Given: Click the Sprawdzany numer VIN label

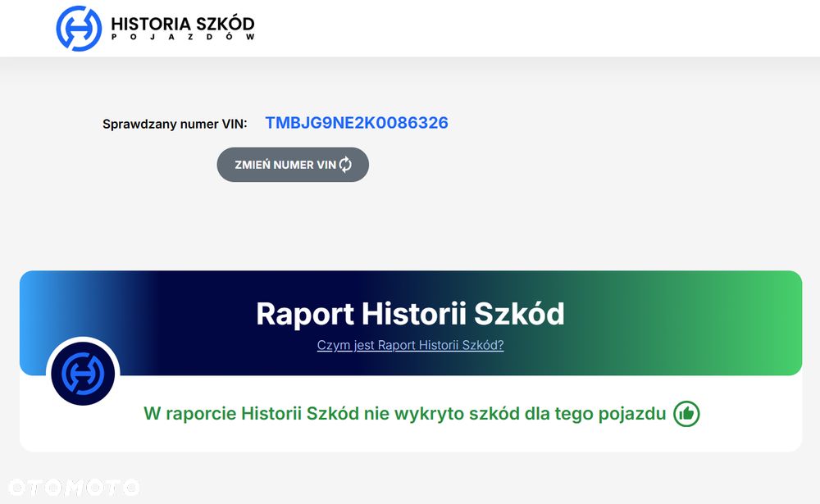Looking at the screenshot, I should 175,125.
